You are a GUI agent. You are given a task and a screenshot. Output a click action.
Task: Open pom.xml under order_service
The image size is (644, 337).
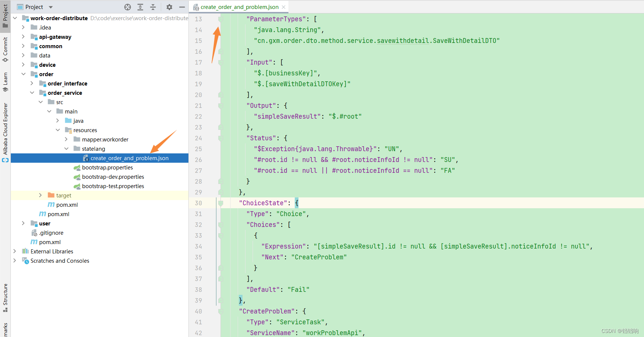[x=67, y=205]
